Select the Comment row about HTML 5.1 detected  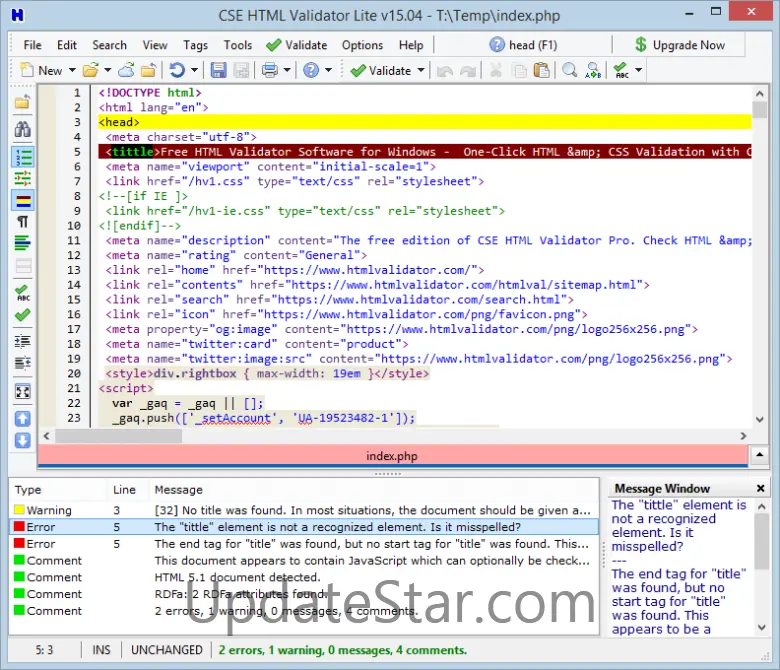point(304,577)
